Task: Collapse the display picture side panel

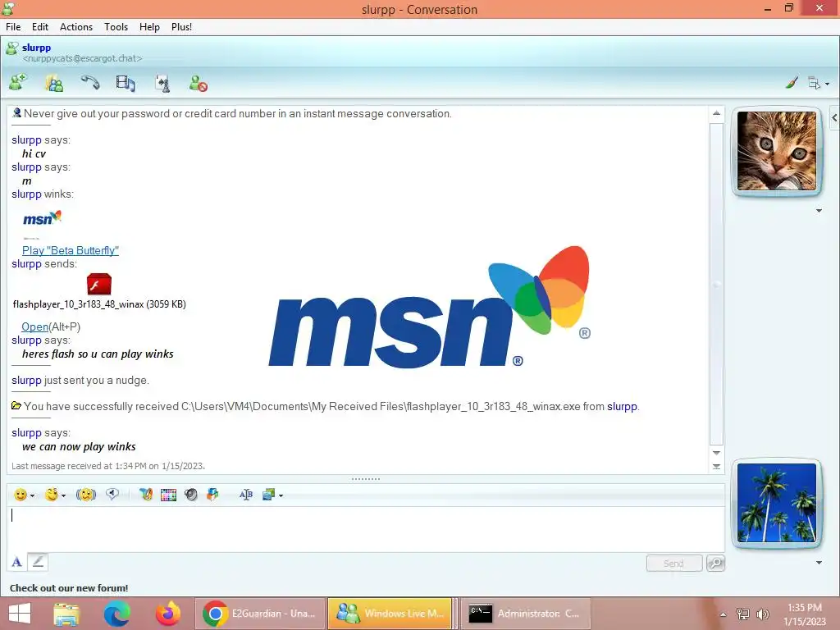Action: 834,117
